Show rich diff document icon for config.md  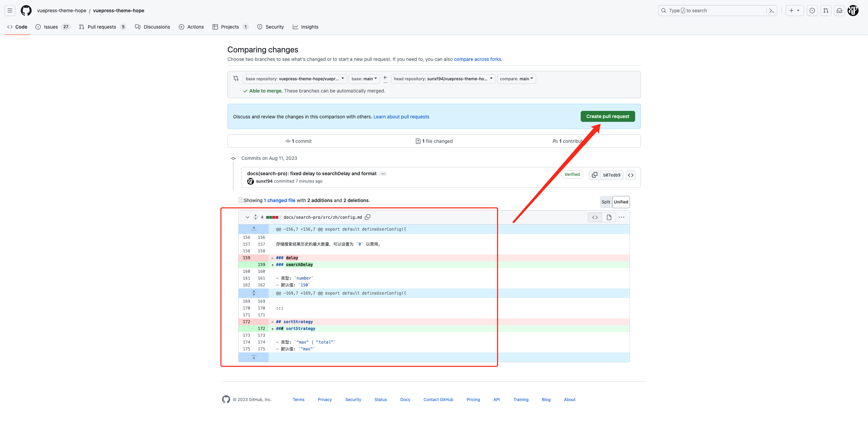609,217
